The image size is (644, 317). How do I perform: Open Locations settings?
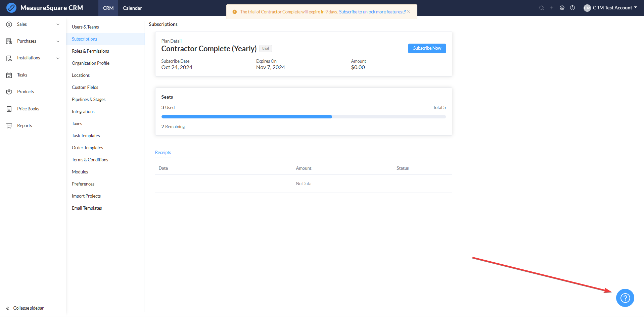[x=105, y=75]
